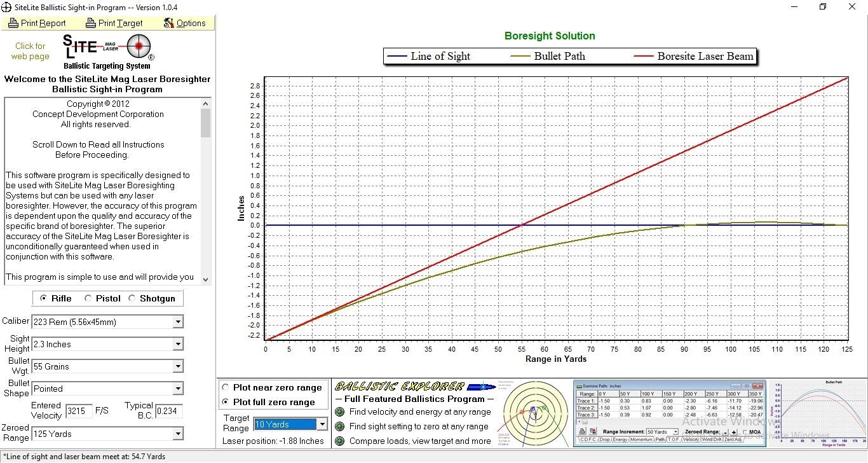This screenshot has width=868, height=463.
Task: Open the Target Range dropdown
Action: point(322,424)
